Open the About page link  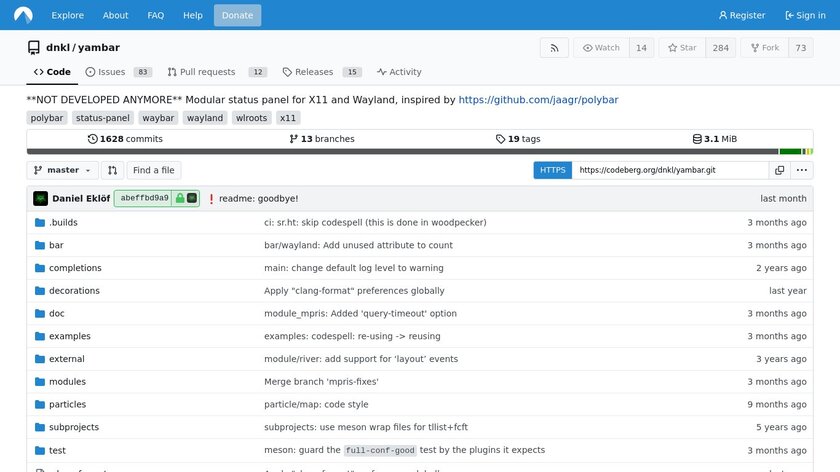pos(115,15)
